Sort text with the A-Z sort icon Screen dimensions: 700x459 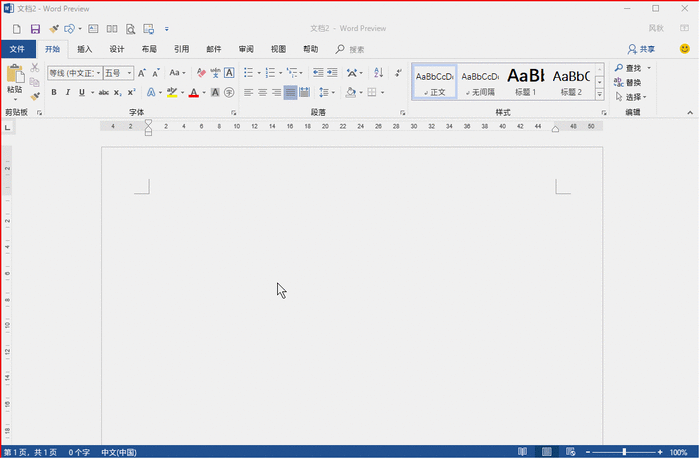click(x=379, y=73)
